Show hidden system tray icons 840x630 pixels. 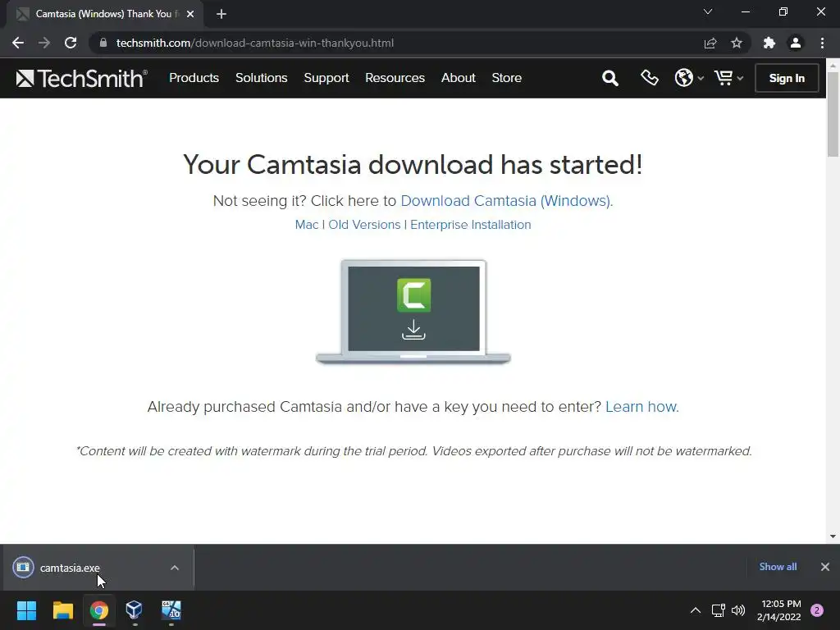point(696,610)
